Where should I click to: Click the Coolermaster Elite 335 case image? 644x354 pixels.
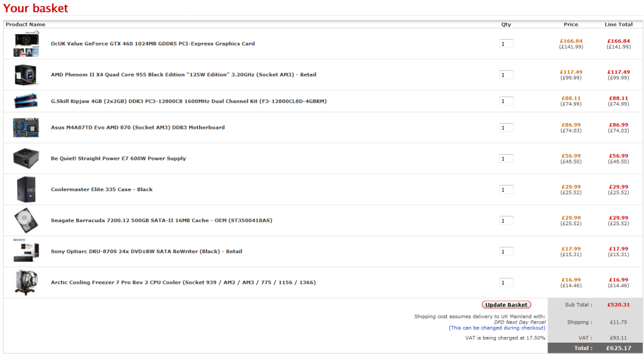(x=26, y=189)
